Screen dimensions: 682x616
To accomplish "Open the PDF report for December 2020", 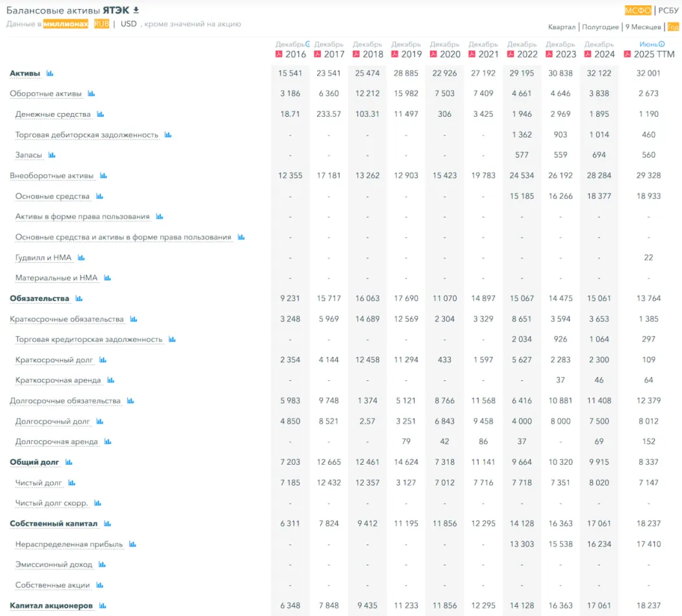I will [434, 55].
